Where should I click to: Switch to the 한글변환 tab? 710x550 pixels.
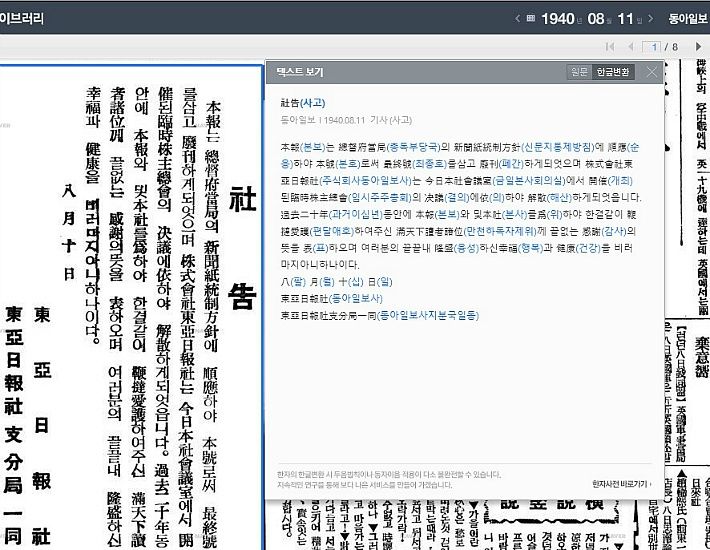click(613, 72)
